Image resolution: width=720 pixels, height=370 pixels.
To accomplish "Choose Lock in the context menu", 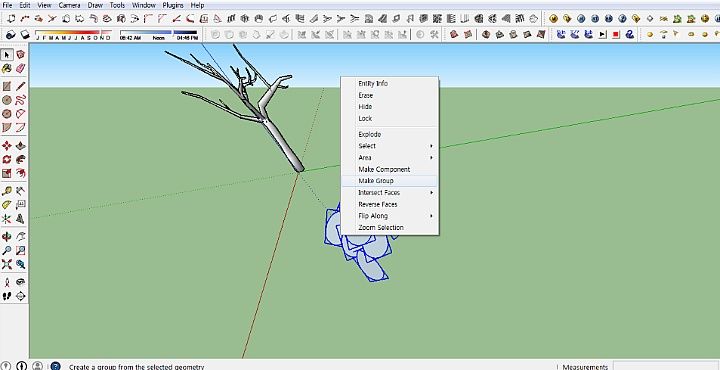I will point(390,118).
